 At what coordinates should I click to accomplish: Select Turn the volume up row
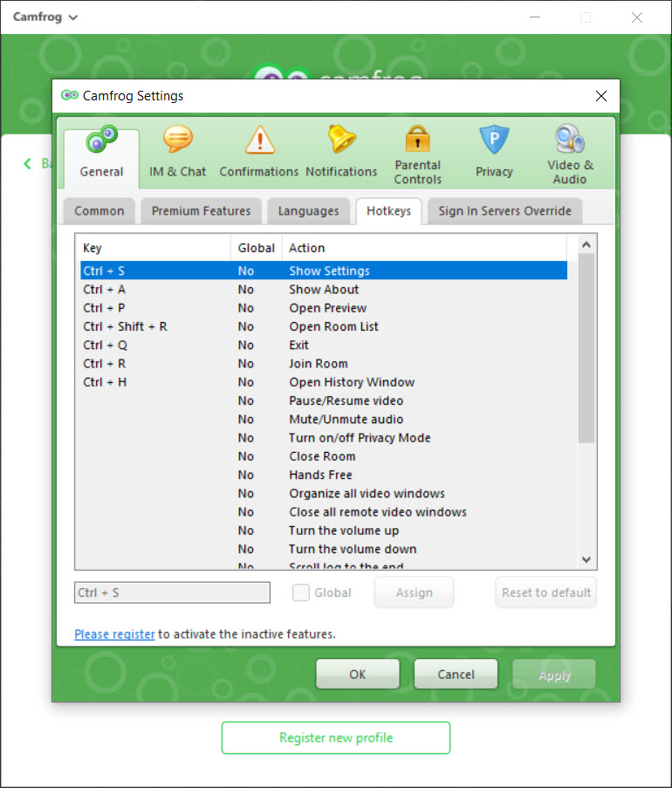324,531
